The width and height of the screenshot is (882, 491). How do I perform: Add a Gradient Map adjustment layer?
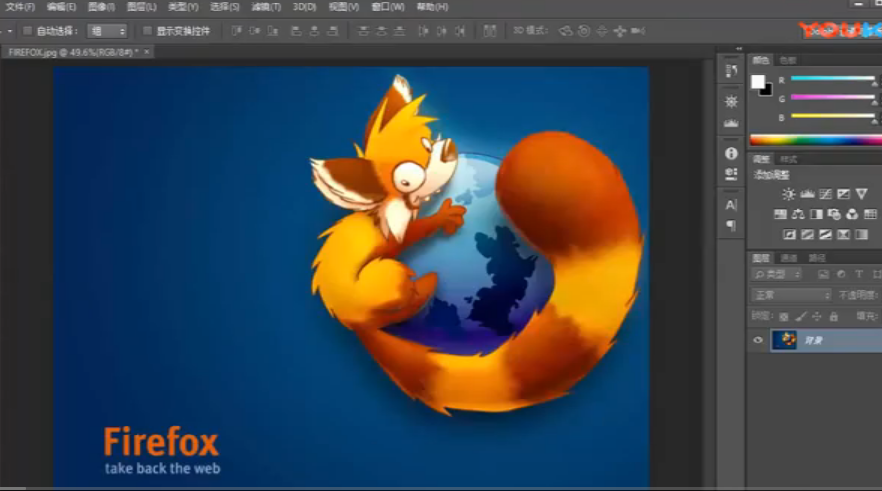(861, 235)
